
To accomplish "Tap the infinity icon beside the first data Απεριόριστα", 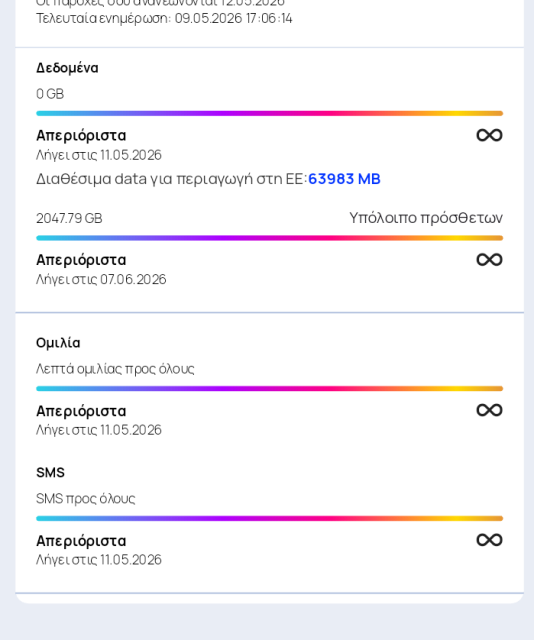I will [x=489, y=135].
